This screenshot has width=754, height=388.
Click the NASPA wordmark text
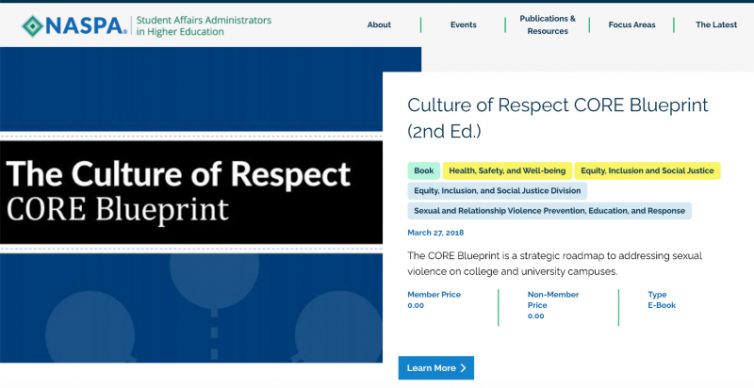[x=86, y=25]
